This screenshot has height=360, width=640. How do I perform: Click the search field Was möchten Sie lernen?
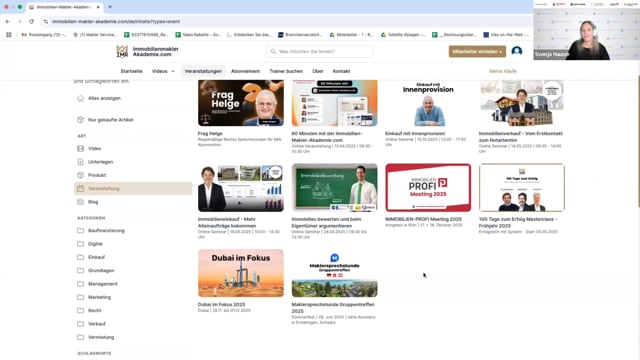[x=320, y=51]
